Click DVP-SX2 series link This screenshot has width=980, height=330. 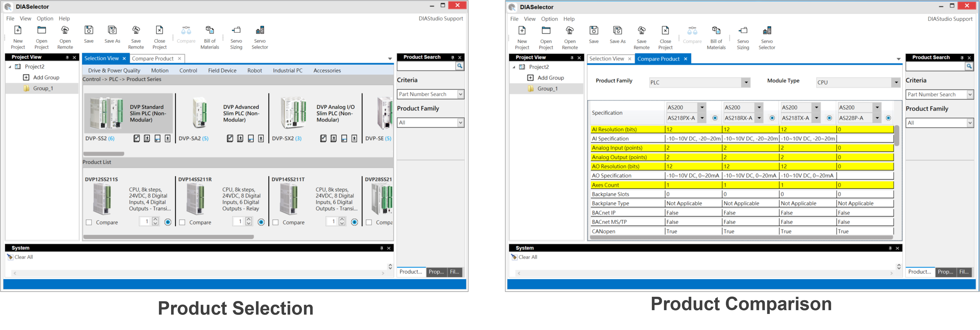click(283, 138)
